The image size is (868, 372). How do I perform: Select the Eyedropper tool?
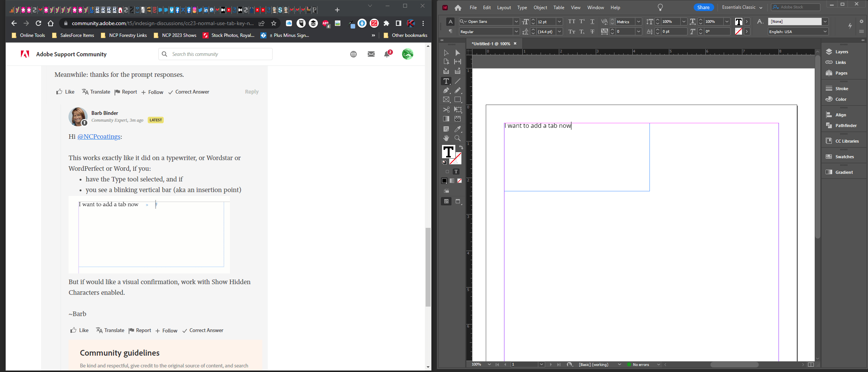point(458,129)
